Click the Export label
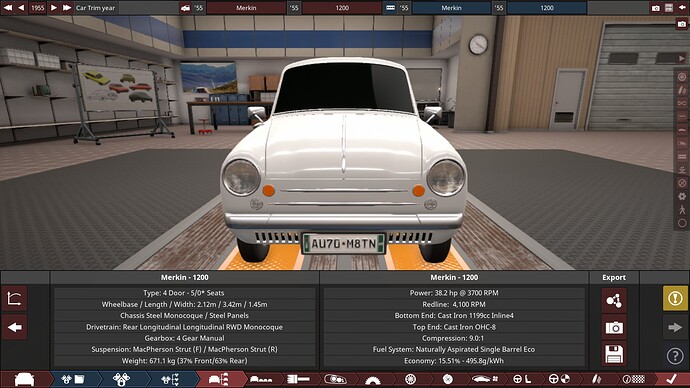This screenshot has height=388, width=690. coord(614,278)
